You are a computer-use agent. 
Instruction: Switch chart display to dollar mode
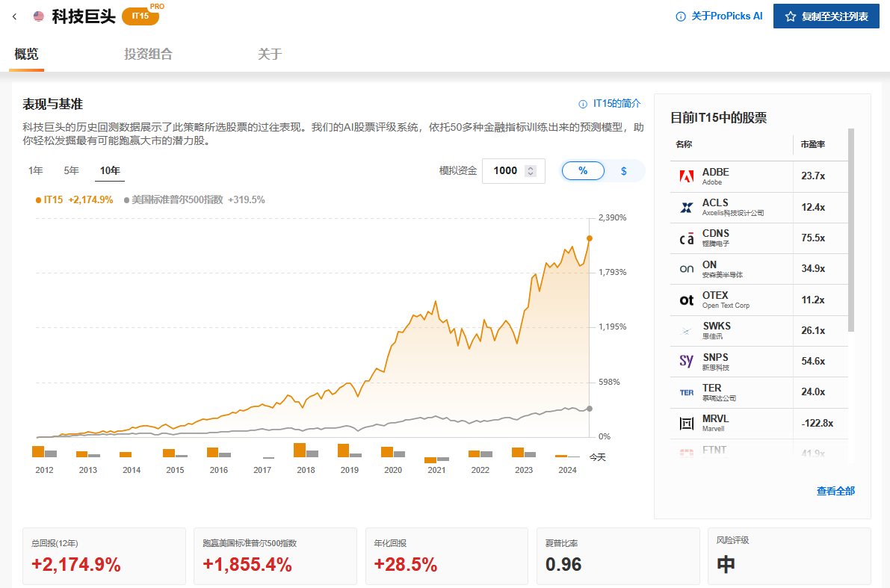(624, 171)
